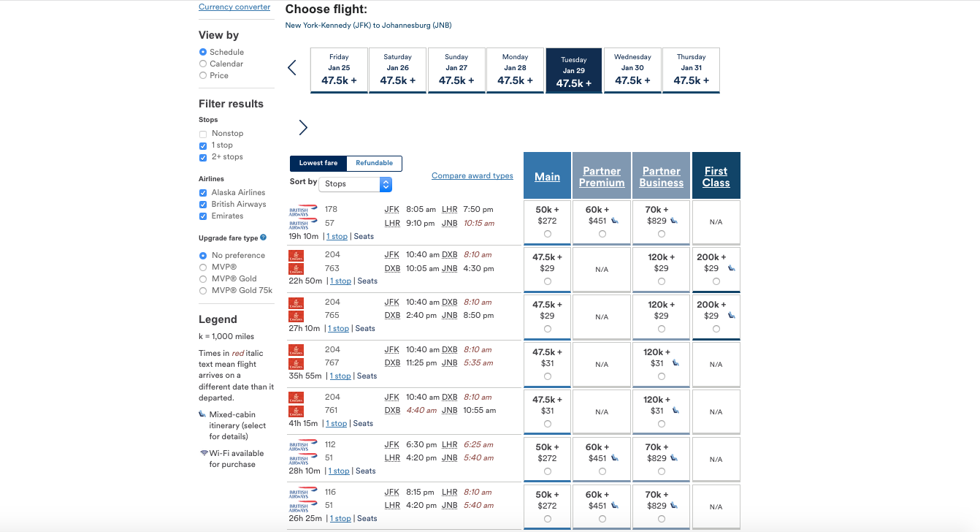This screenshot has width=980, height=532.
Task: Select the Calendar view radio button
Action: tap(203, 64)
